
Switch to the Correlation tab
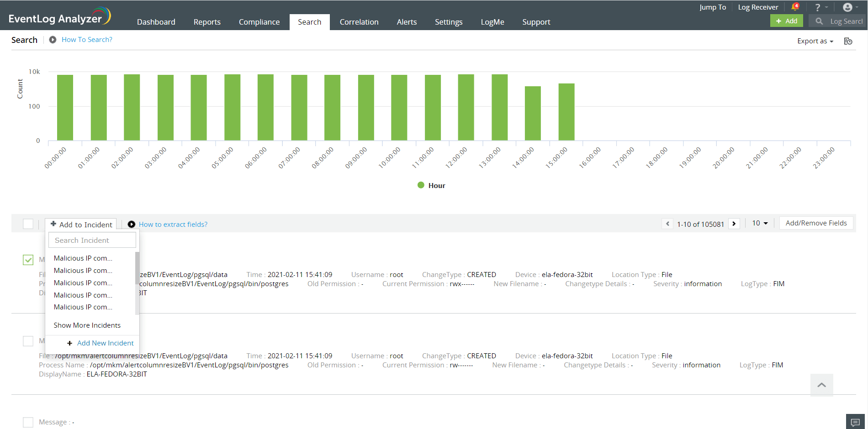point(359,21)
